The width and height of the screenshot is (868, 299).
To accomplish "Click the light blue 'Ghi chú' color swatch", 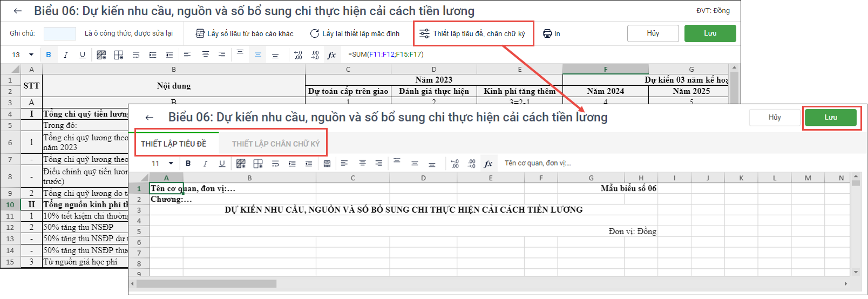I will 59,33.
